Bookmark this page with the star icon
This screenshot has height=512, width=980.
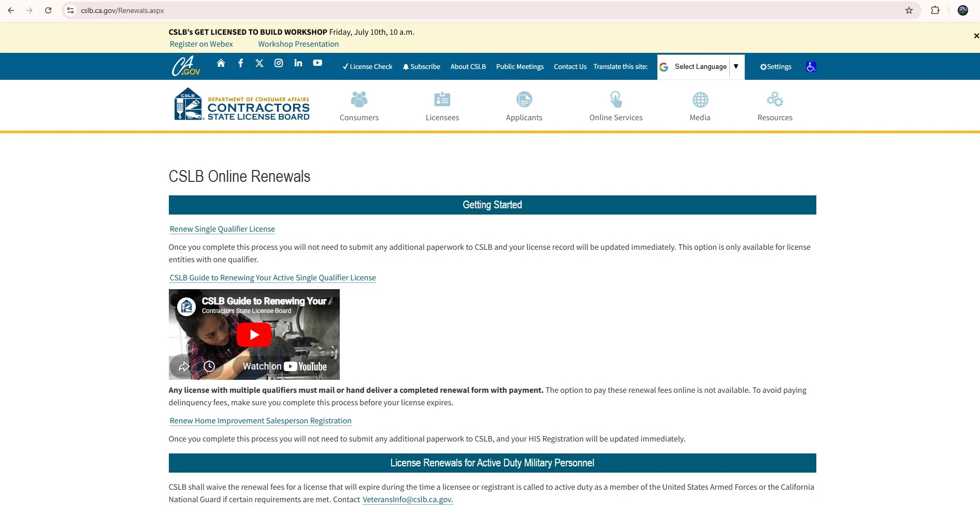coord(909,10)
